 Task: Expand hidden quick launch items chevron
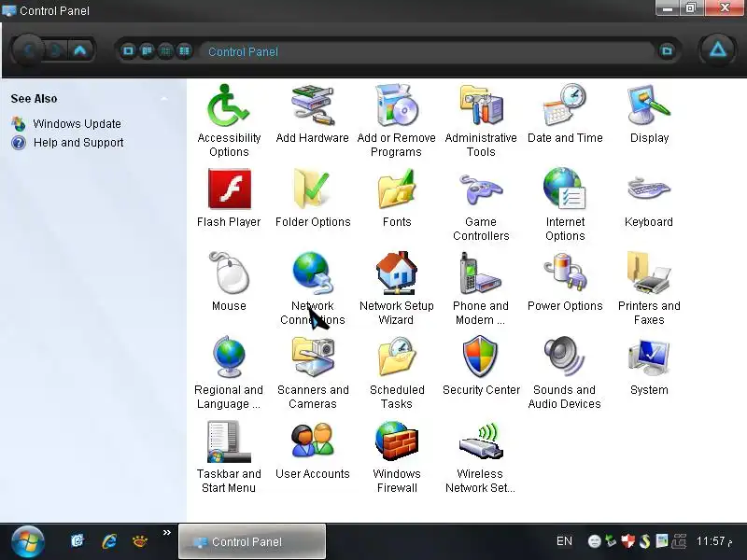tap(167, 532)
